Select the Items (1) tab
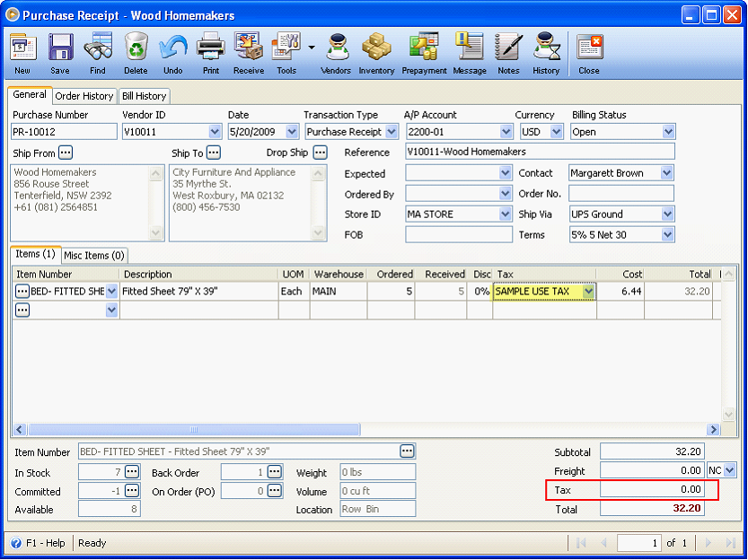This screenshot has width=748, height=560. pos(35,254)
